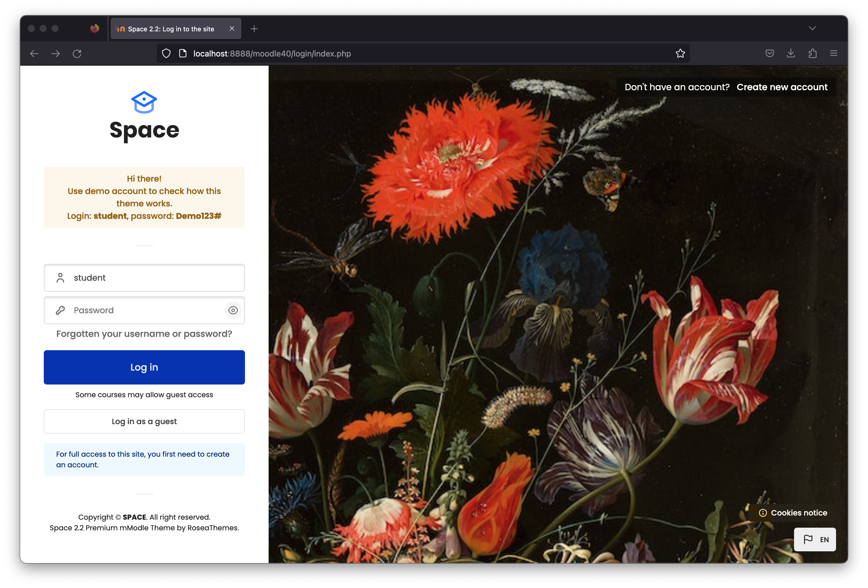Screen dimensions: 868x588
Task: Close the Space 2.2 tab
Action: click(x=232, y=28)
